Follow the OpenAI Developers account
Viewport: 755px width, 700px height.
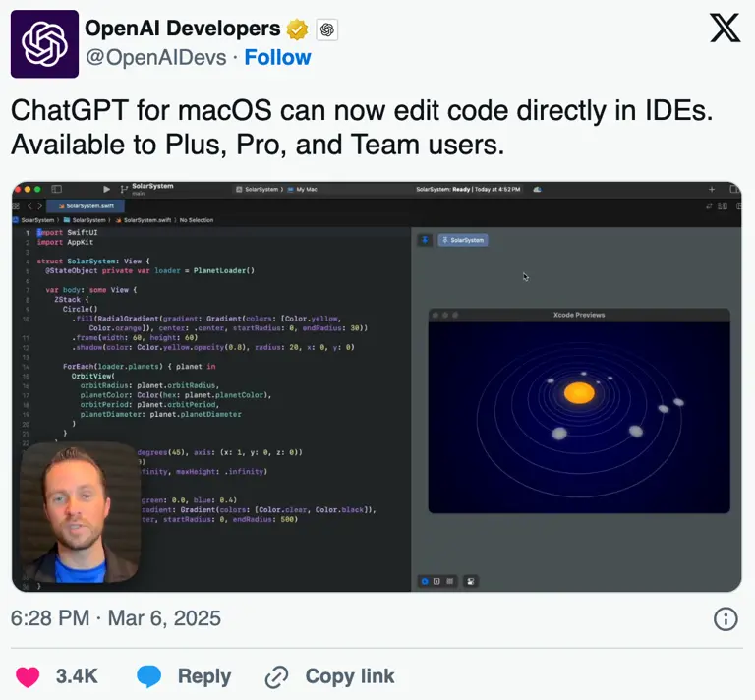[x=277, y=57]
